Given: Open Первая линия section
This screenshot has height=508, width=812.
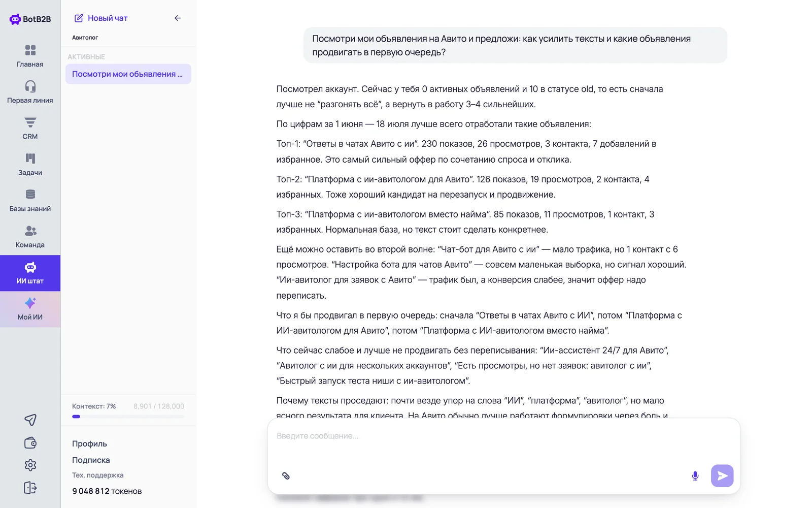Looking at the screenshot, I should [x=30, y=92].
